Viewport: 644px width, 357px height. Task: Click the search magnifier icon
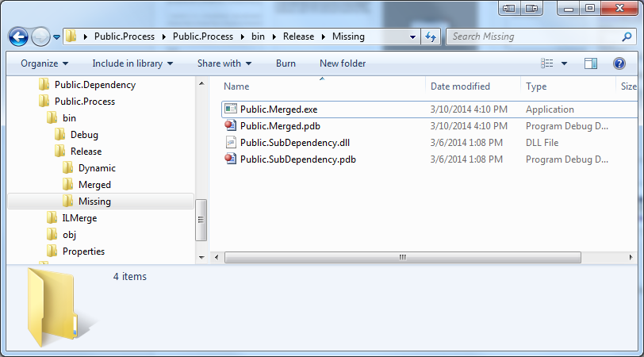coord(627,36)
